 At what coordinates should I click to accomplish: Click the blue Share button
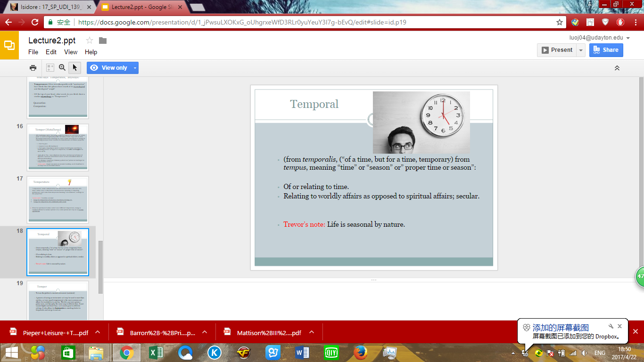(x=606, y=50)
